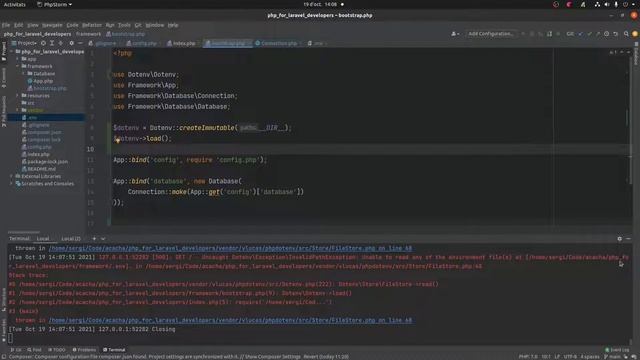Open the Tools menu

coord(124,25)
